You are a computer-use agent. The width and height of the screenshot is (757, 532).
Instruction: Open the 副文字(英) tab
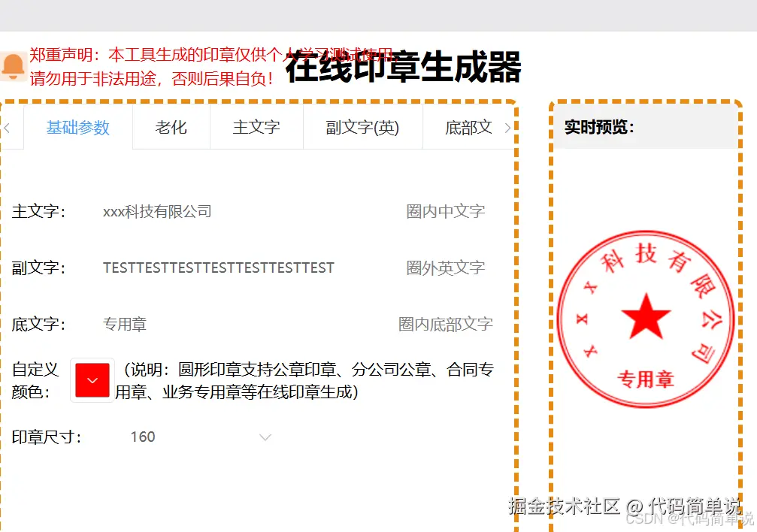tap(362, 128)
